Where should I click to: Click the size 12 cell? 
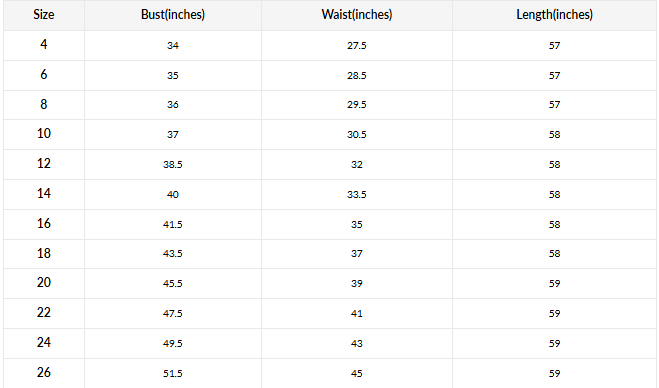pyautogui.click(x=44, y=164)
